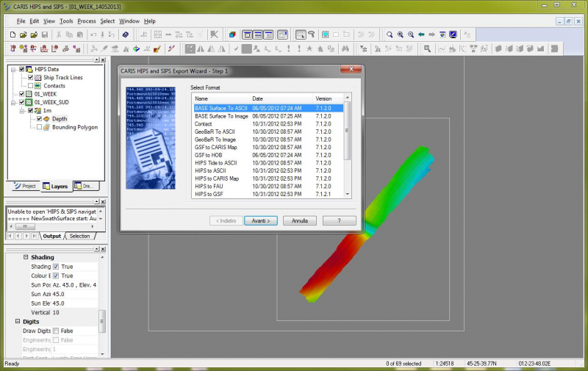Select HIPS to GSF format row
Viewport: 588px width, 371px height.
tap(268, 194)
